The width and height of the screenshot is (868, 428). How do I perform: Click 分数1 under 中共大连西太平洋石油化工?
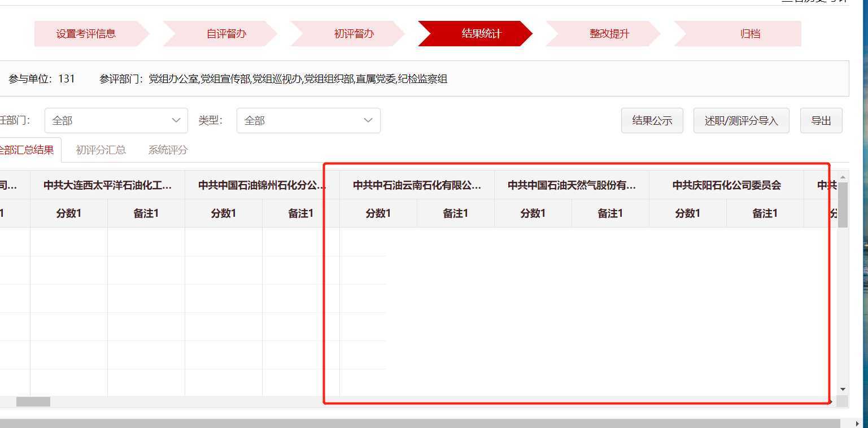(x=69, y=213)
